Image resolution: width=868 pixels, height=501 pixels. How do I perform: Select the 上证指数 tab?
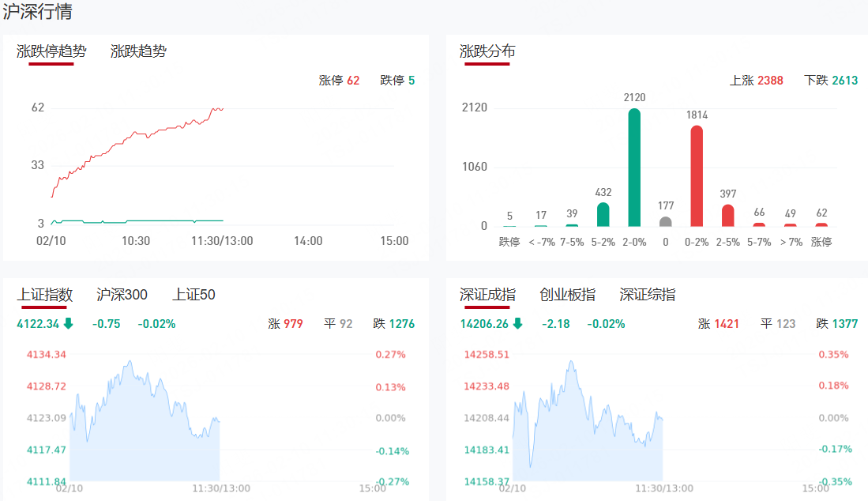click(x=45, y=295)
